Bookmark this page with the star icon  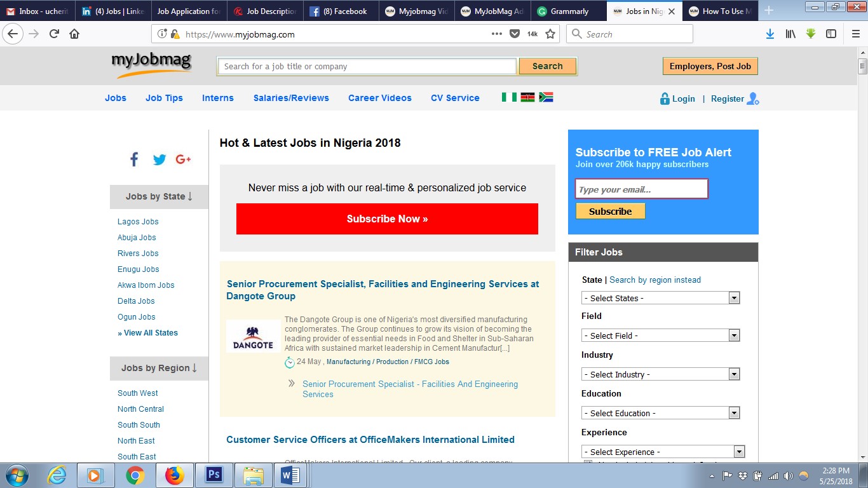tap(550, 34)
